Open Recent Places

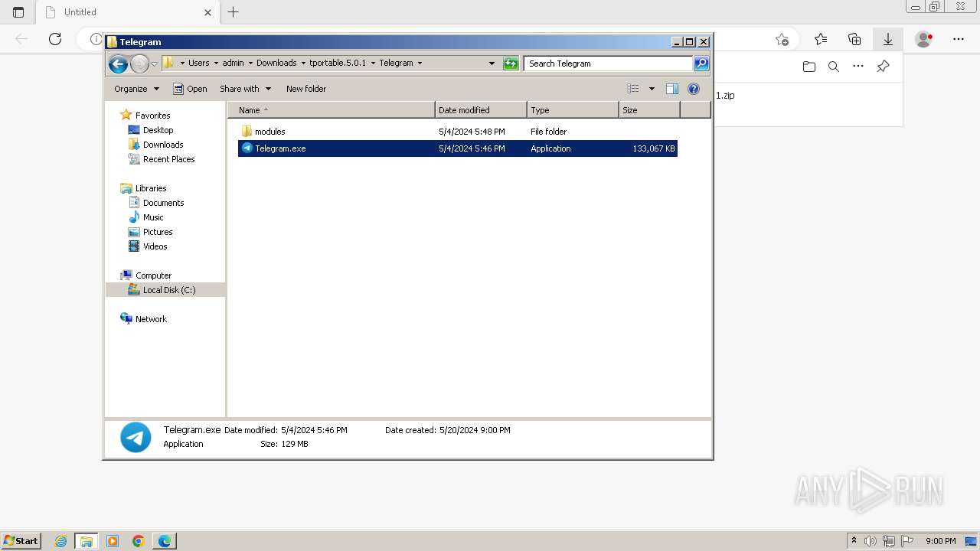(x=168, y=159)
